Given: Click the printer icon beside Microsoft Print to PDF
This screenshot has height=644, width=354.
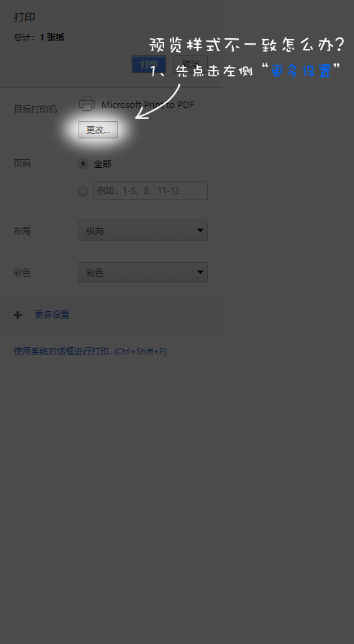Looking at the screenshot, I should [87, 104].
